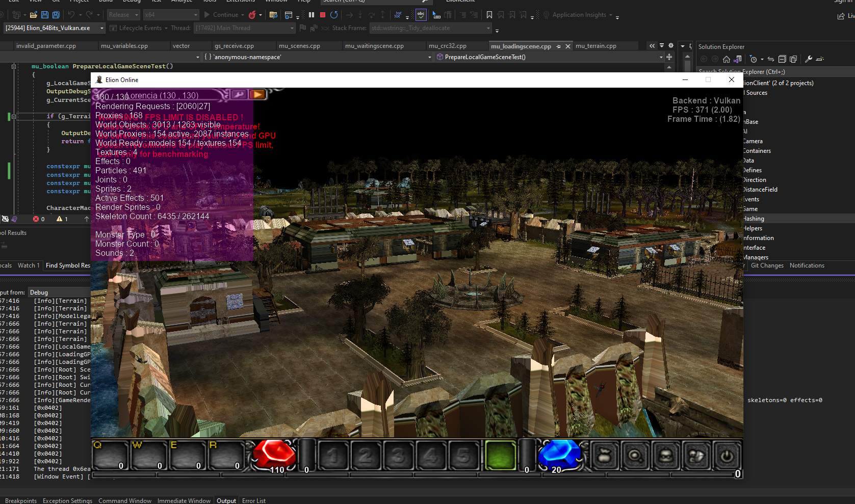Select the Hashing item in Solution Explorer
855x504 pixels.
pos(754,219)
